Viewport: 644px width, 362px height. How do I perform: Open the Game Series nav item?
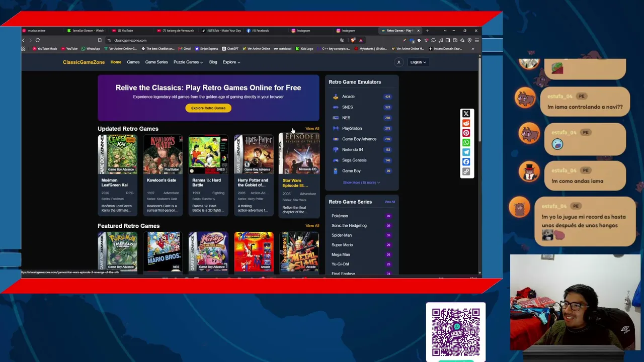click(156, 62)
